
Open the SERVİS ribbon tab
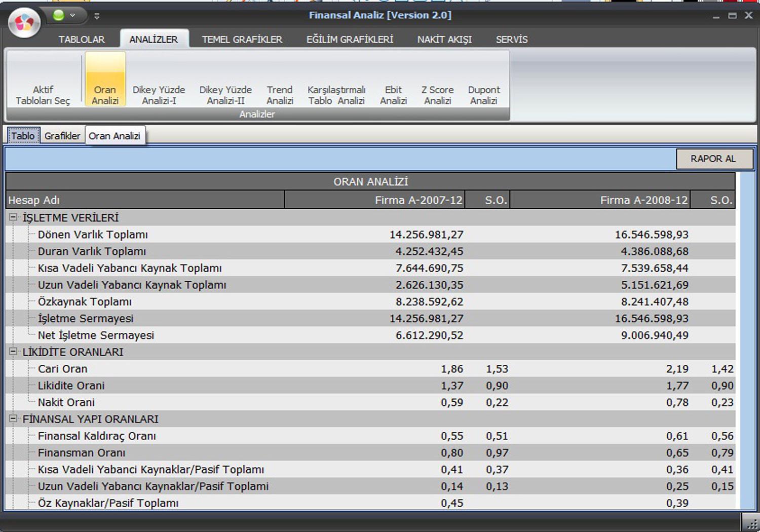point(512,40)
